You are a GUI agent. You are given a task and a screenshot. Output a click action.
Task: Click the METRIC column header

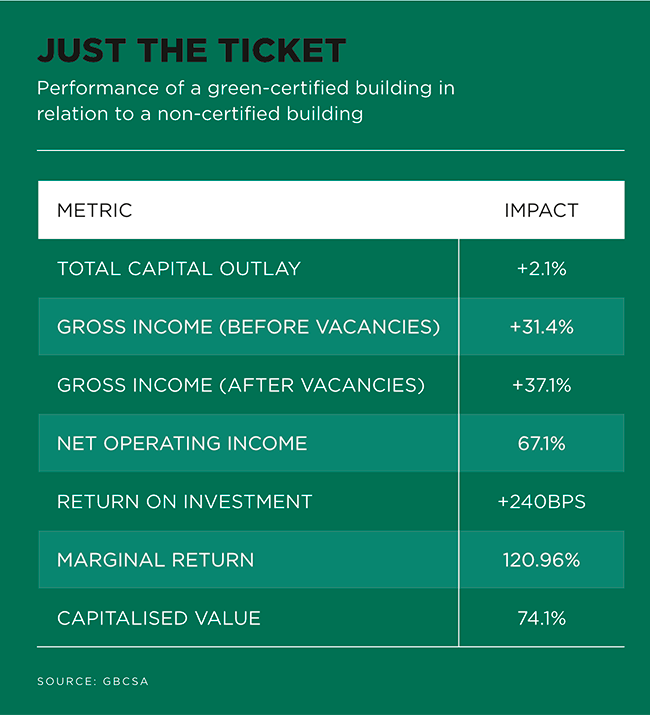tap(95, 211)
